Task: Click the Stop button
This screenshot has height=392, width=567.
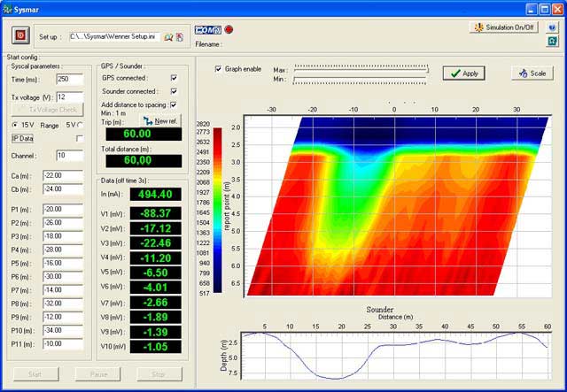Action: [159, 374]
